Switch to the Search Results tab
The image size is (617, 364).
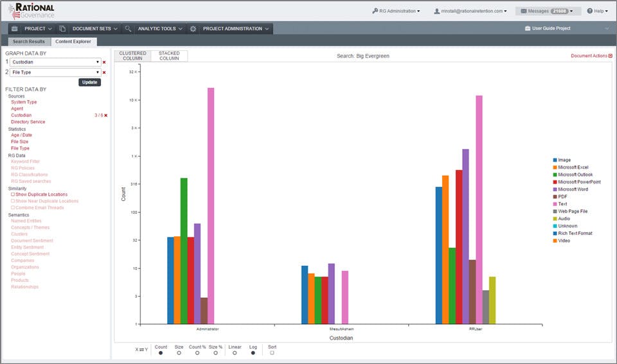[29, 41]
